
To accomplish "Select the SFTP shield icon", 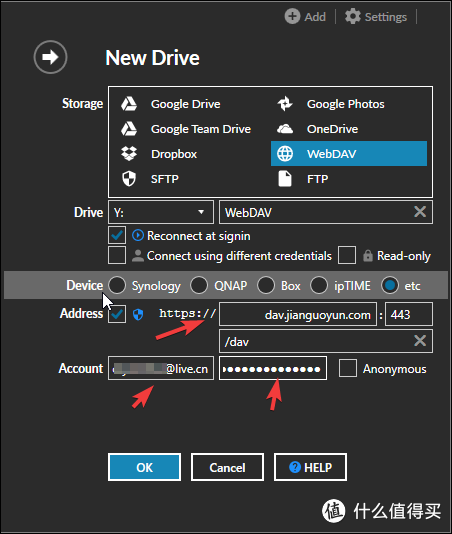I will [129, 179].
